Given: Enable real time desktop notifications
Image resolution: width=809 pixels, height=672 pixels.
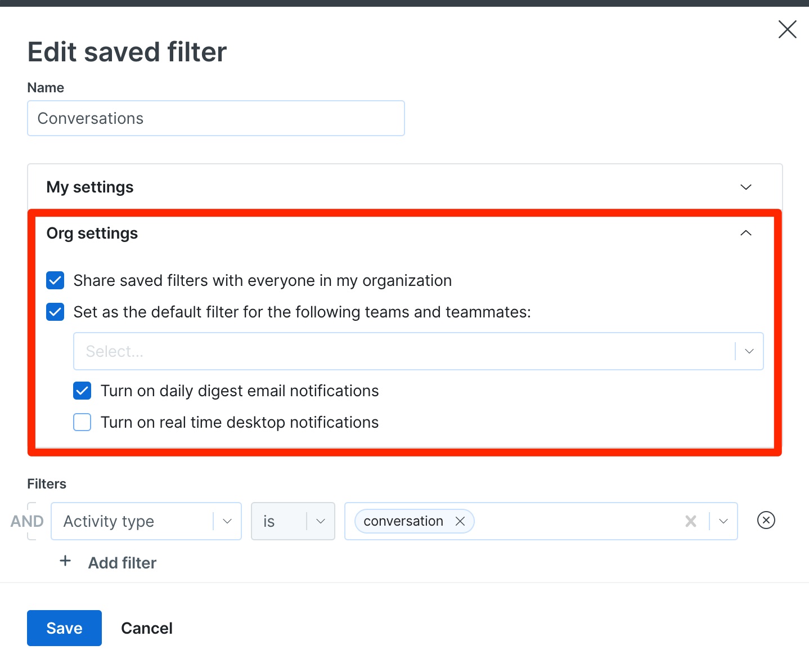Looking at the screenshot, I should tap(82, 422).
